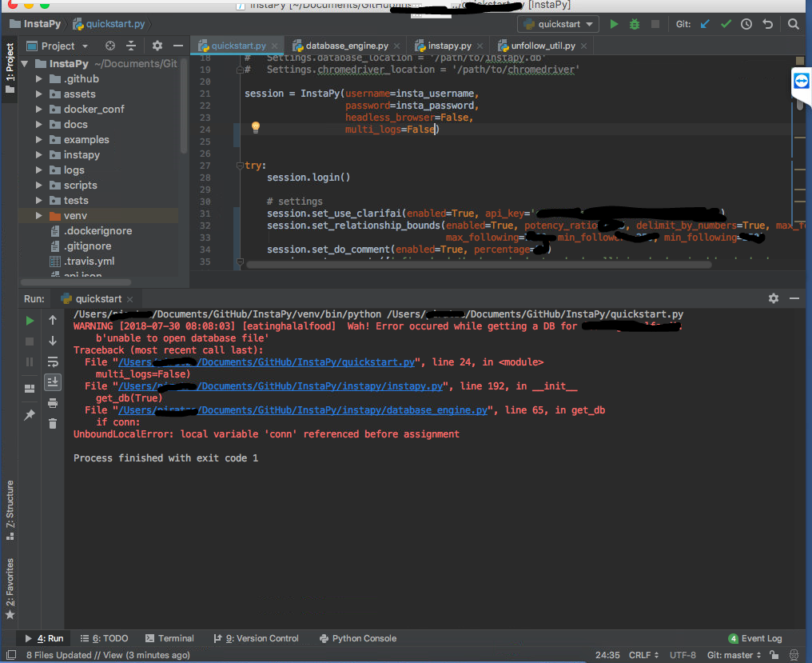Go down the stack trace arrow
Screen dimensions: 812x663
tap(53, 341)
